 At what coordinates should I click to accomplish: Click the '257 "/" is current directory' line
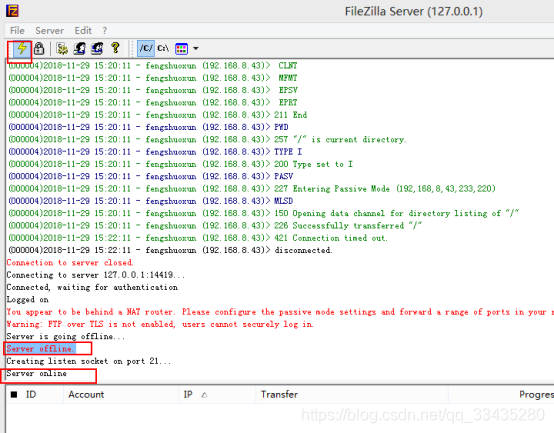pos(207,140)
